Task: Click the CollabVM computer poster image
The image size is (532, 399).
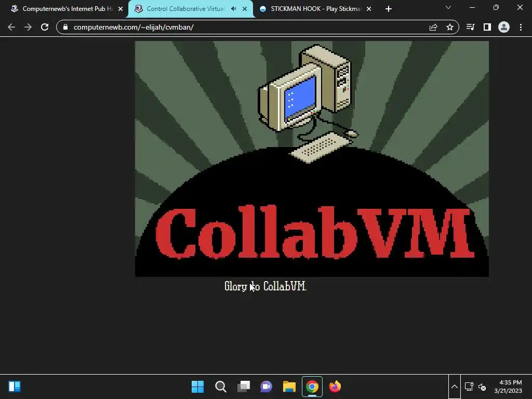Action: [312, 159]
